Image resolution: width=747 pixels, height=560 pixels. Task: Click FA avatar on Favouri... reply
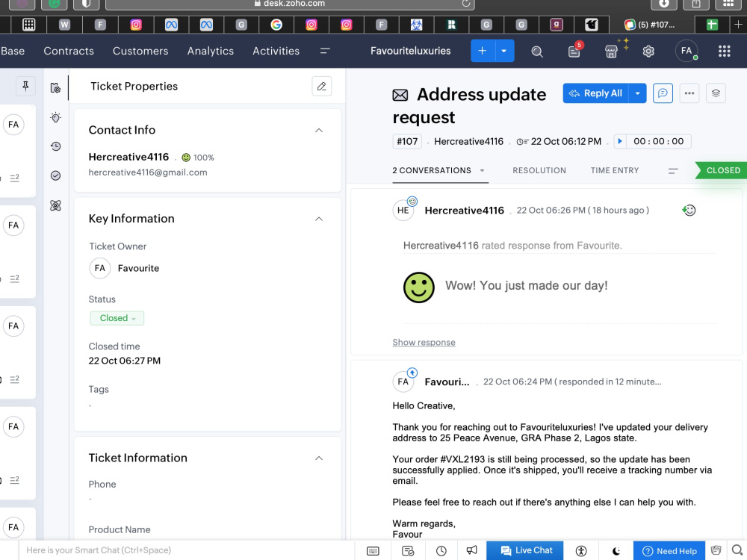coord(403,382)
